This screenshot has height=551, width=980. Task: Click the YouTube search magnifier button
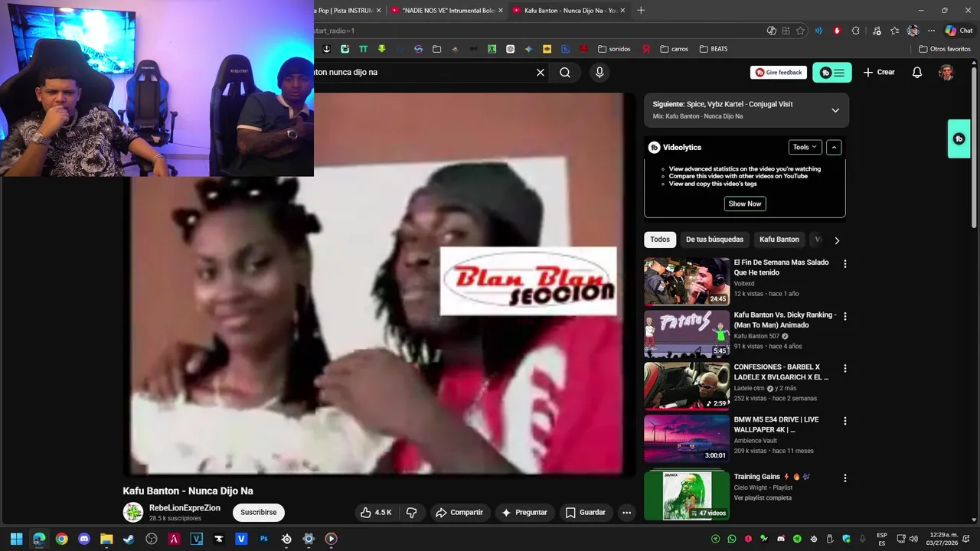click(x=565, y=72)
